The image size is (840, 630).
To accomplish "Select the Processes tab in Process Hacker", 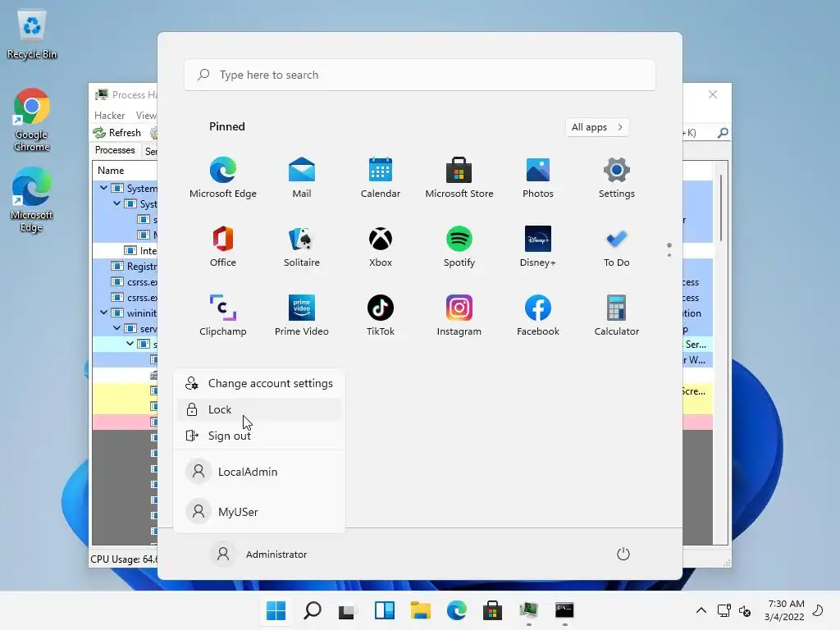I will [115, 150].
